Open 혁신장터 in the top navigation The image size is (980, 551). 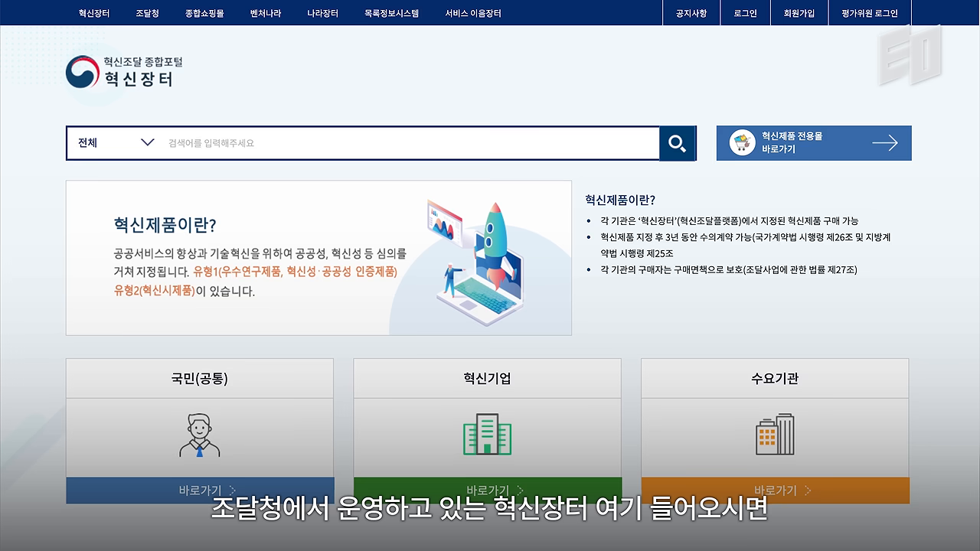[94, 13]
